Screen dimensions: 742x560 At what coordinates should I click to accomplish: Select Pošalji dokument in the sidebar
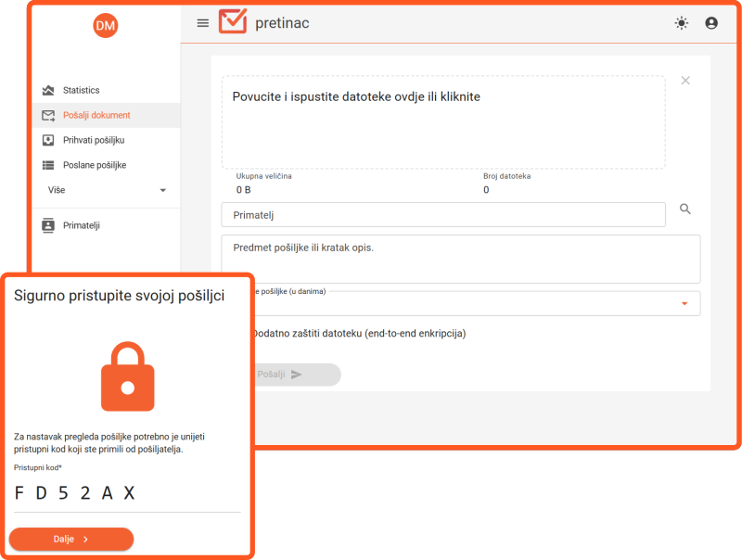(96, 115)
